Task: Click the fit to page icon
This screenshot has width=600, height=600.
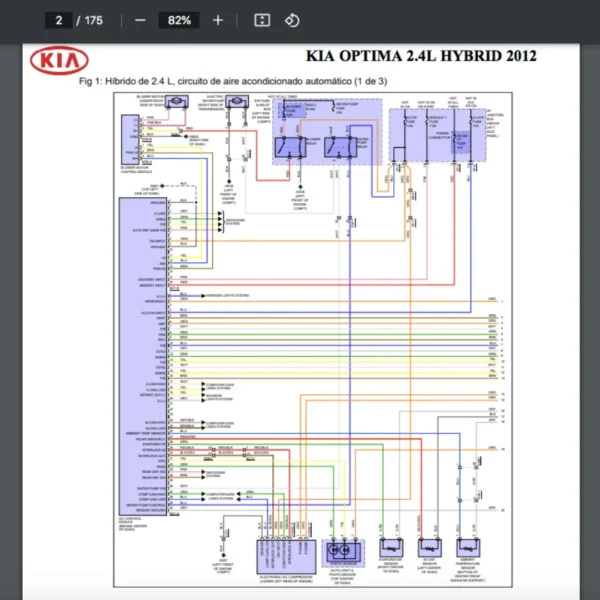Action: (x=262, y=20)
